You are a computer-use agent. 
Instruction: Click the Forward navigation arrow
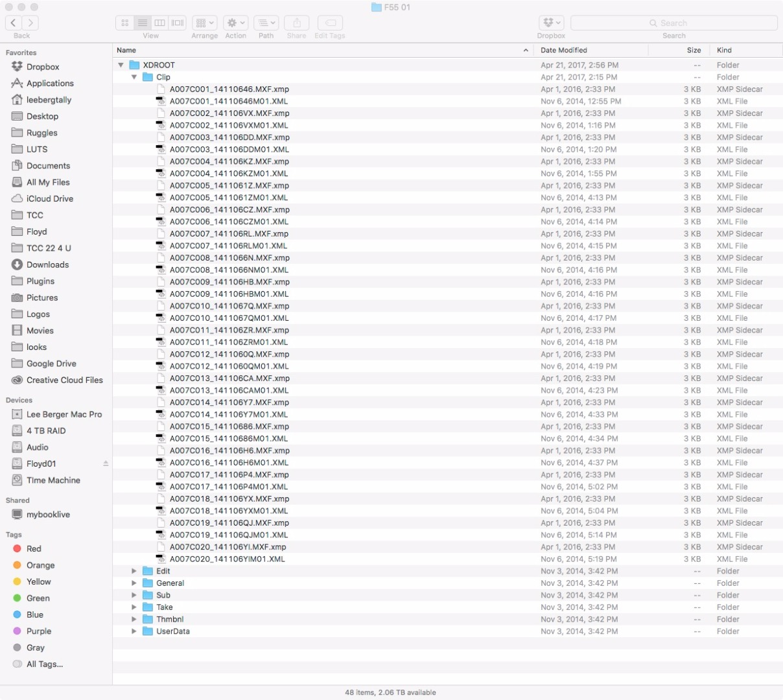30,23
